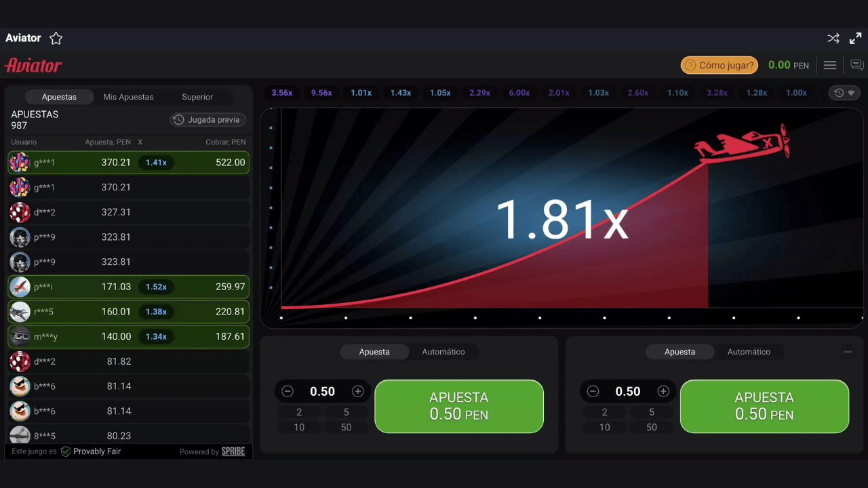Open Cómo jugar? help

click(x=719, y=65)
